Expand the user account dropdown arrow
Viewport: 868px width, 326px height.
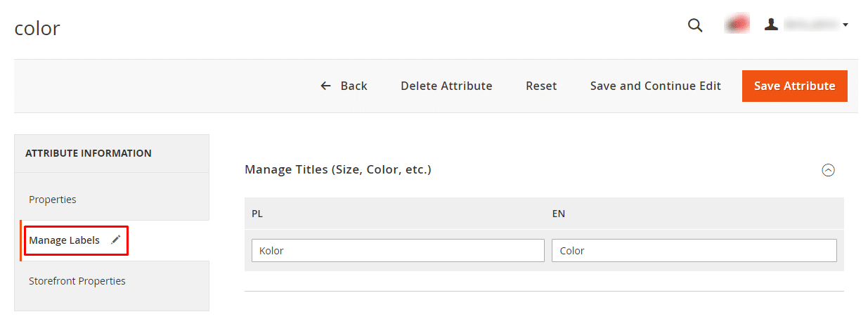(846, 25)
